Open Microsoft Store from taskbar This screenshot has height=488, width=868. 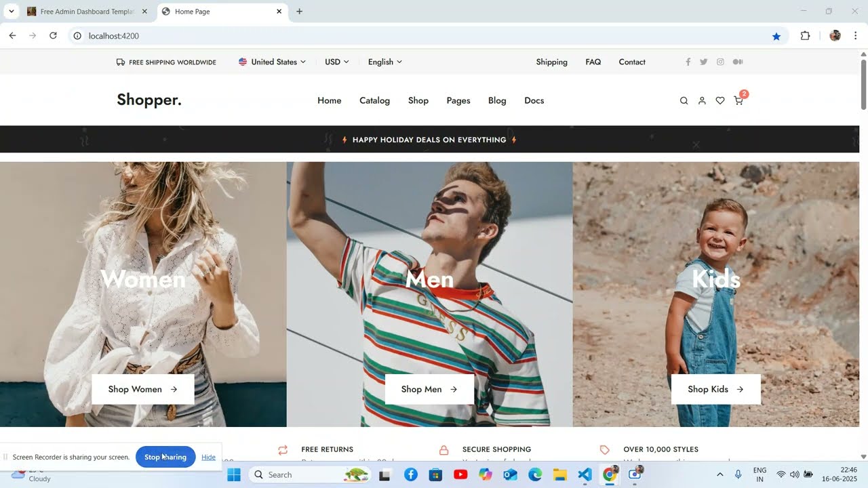[x=435, y=474]
